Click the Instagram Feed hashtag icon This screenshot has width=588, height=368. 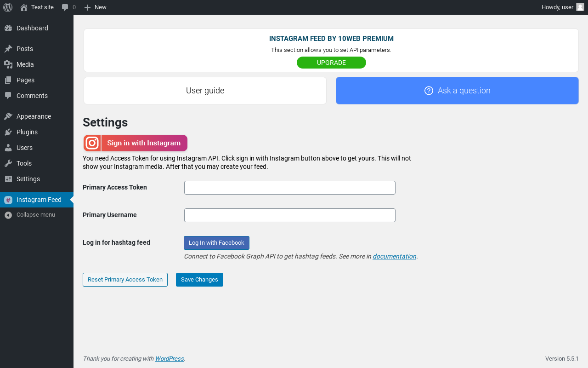8,200
